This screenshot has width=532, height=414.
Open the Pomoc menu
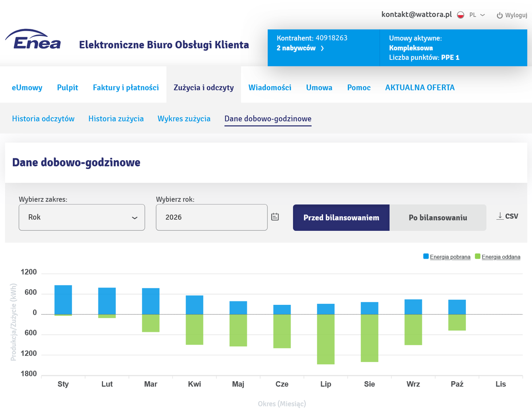tap(359, 87)
